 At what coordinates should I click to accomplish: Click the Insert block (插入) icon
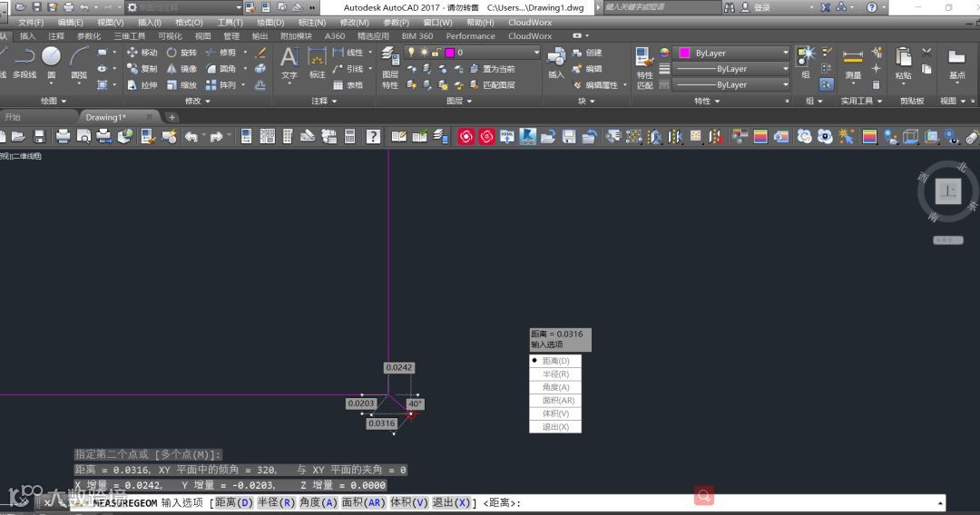556,63
